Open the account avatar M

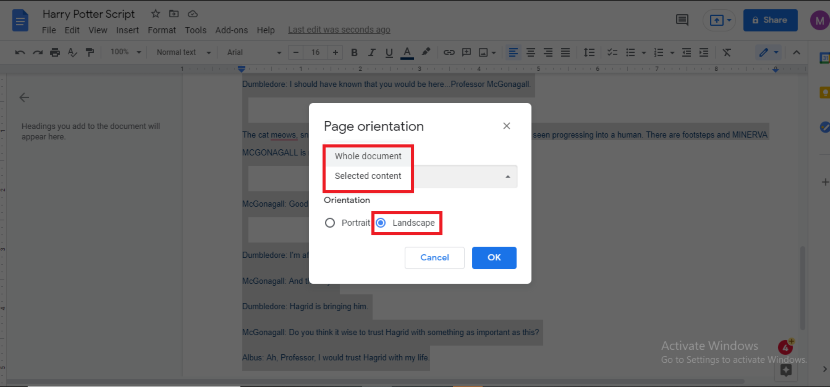pos(819,20)
